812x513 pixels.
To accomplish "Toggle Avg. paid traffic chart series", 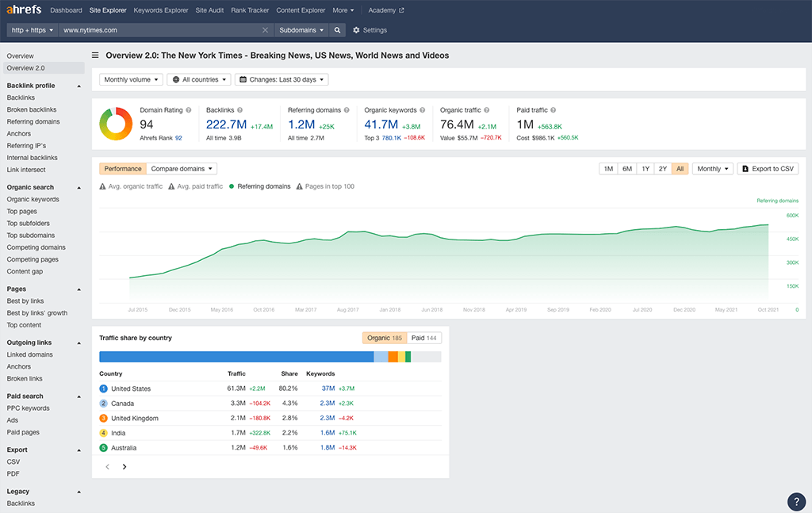I will click(x=195, y=186).
